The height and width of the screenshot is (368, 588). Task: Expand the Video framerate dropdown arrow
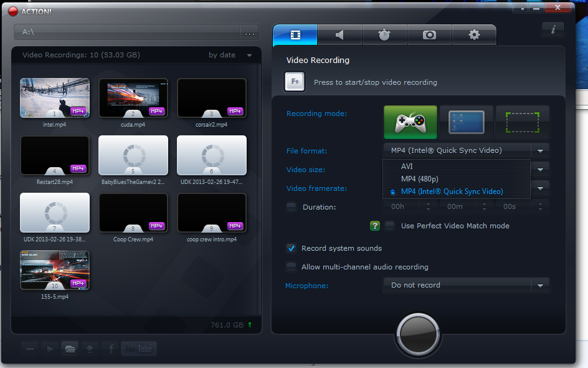pos(540,188)
